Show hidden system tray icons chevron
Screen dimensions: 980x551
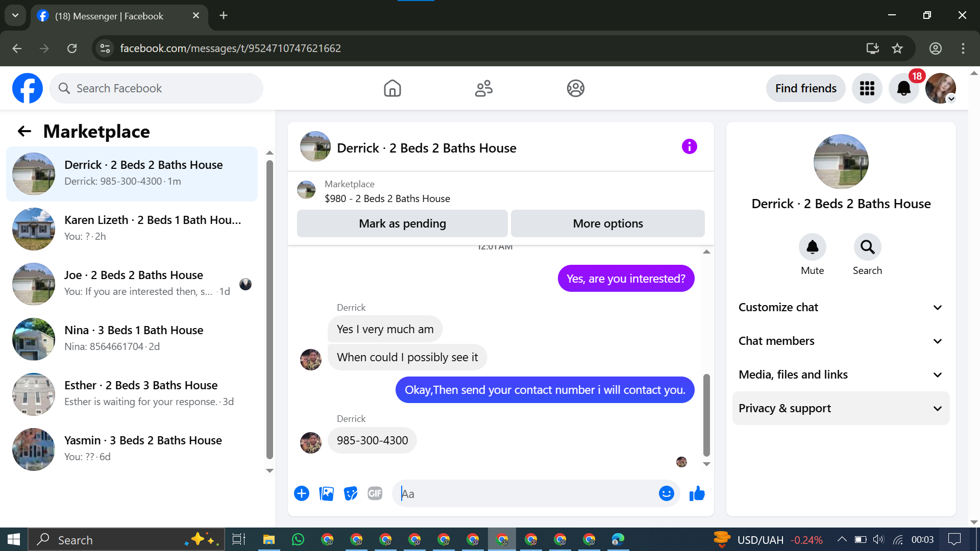click(842, 539)
